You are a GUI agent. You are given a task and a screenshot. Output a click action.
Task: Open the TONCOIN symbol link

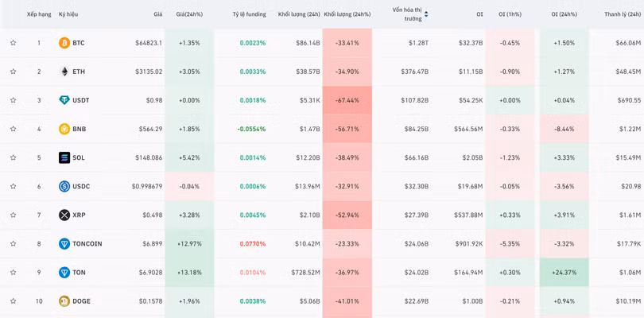tap(87, 243)
